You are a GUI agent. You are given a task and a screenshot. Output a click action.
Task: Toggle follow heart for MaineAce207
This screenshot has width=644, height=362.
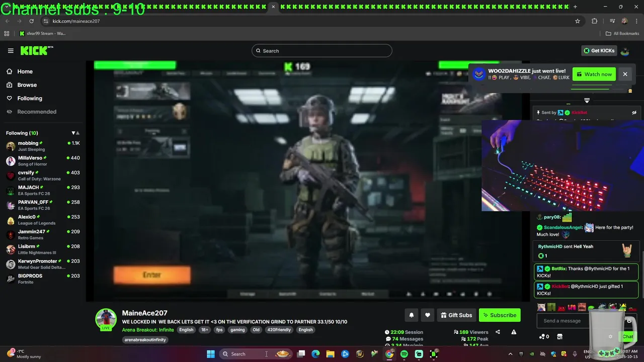coord(428,315)
